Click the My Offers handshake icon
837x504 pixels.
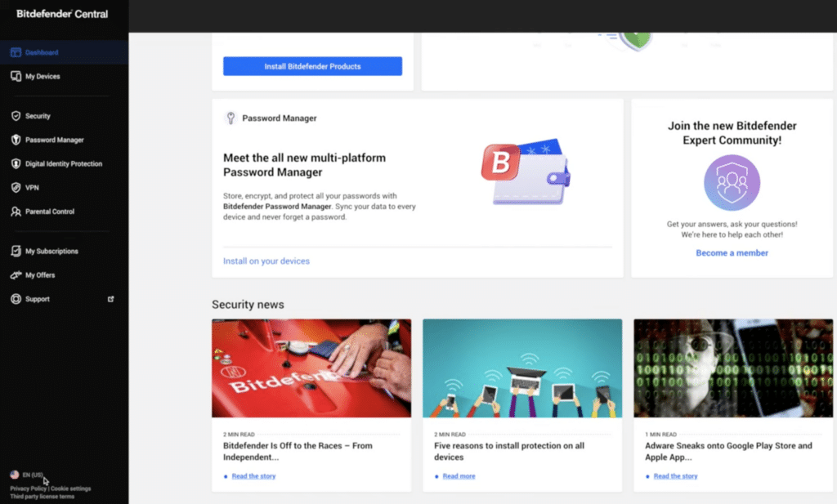point(16,275)
